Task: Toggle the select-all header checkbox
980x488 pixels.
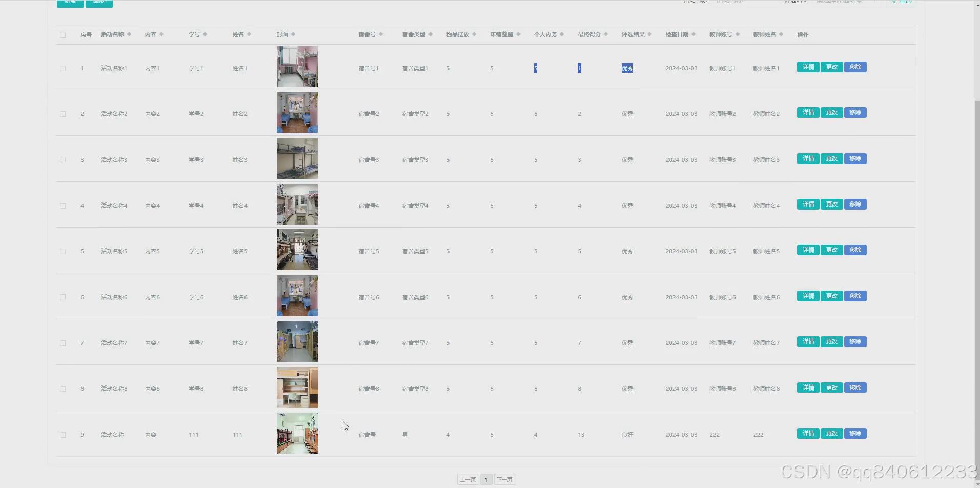Action: [x=63, y=35]
